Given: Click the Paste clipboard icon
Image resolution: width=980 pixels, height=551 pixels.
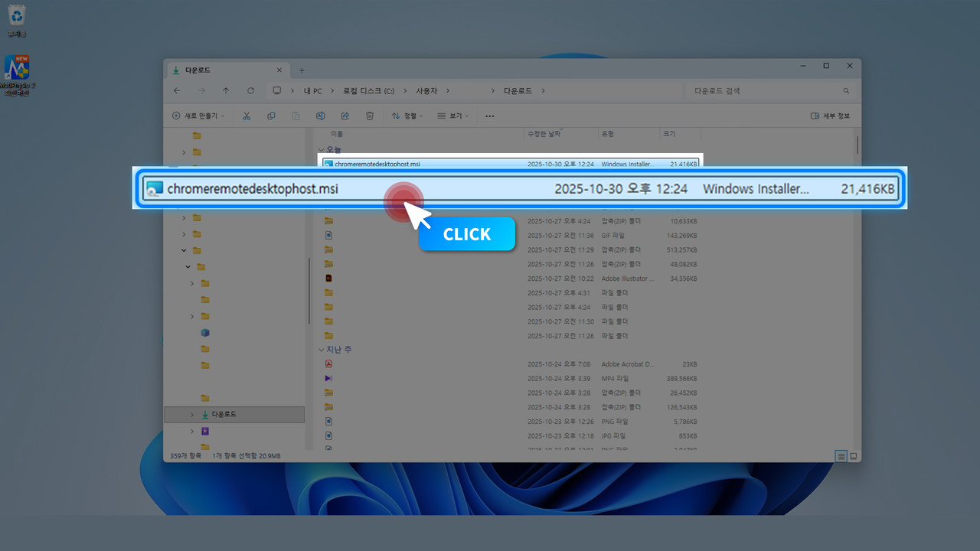Looking at the screenshot, I should click(296, 116).
